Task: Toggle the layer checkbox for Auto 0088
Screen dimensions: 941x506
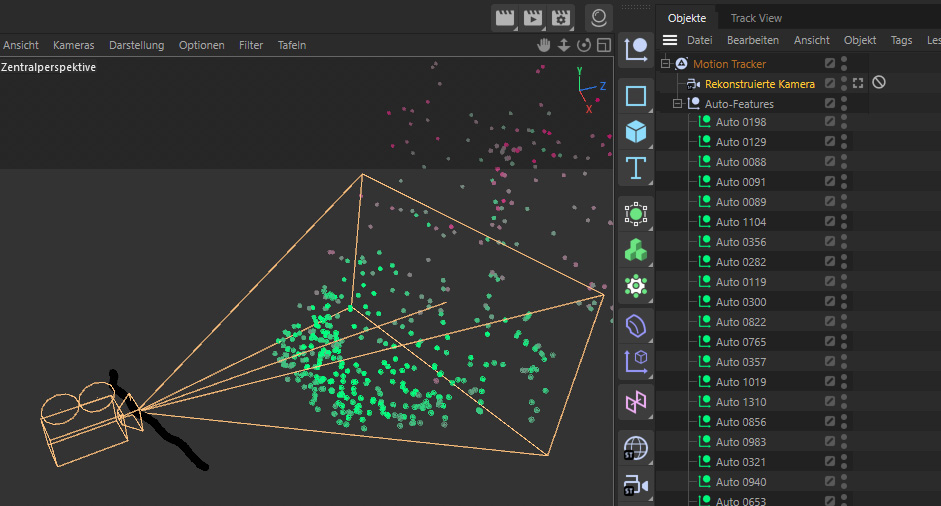Action: pyautogui.click(x=830, y=161)
